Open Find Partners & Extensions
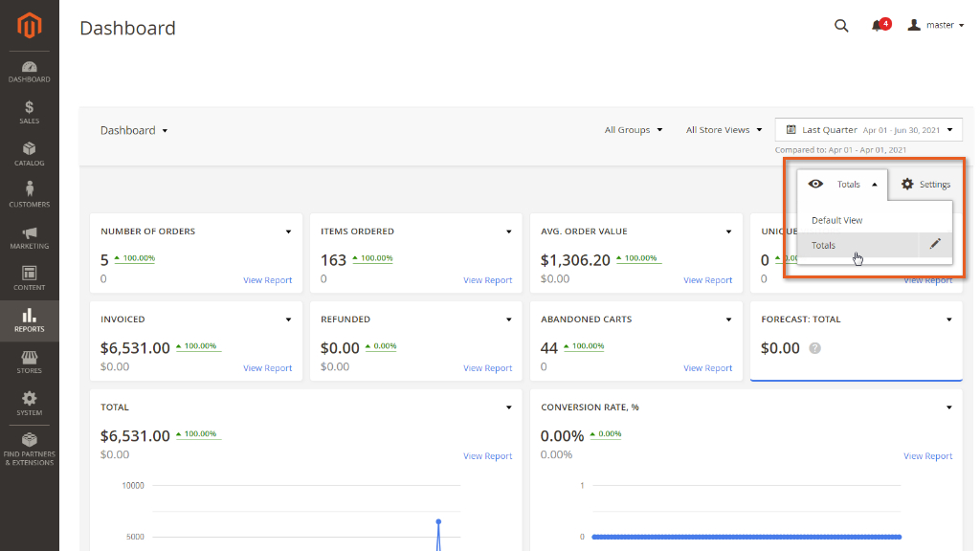The image size is (980, 551). click(30, 450)
